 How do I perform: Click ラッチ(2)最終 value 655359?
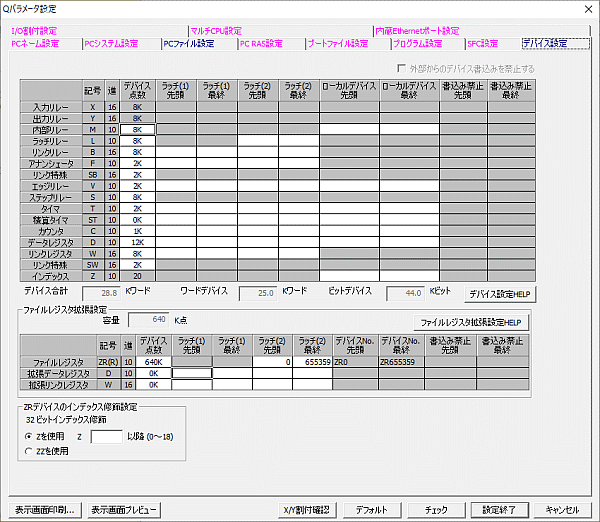coord(312,362)
